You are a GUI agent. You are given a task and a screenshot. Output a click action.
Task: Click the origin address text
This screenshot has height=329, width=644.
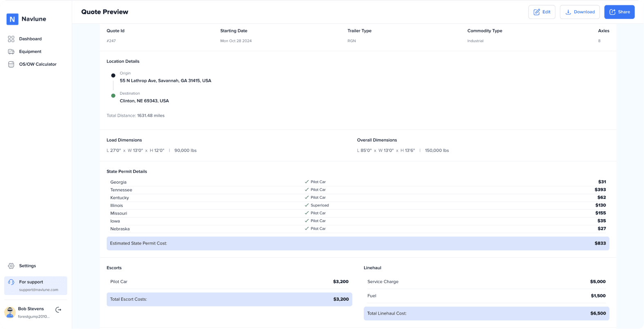click(x=166, y=81)
